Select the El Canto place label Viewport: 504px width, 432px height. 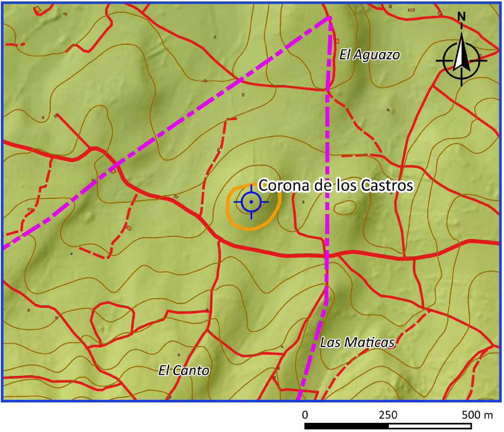[184, 370]
